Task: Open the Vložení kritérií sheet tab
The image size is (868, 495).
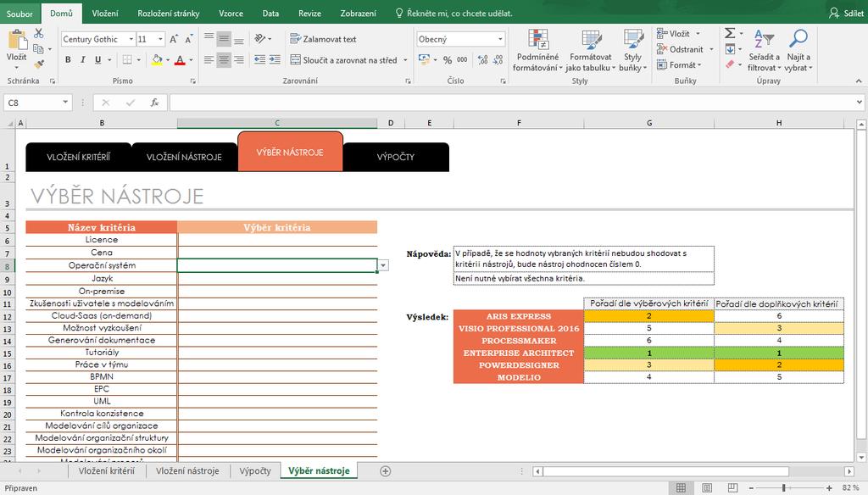Action: (106, 471)
